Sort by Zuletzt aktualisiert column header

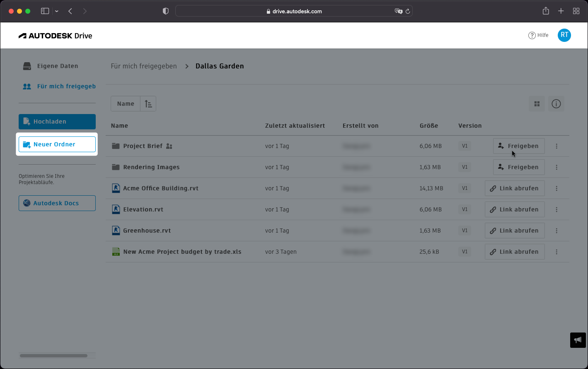pos(295,126)
